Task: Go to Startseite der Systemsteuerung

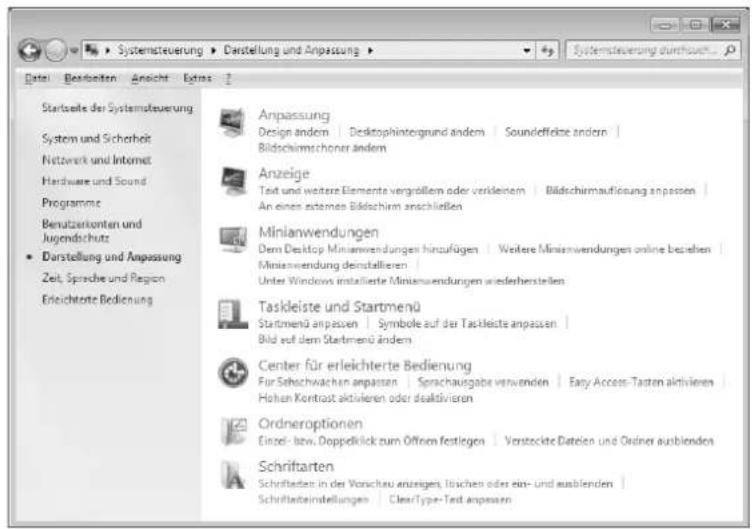Action: pyautogui.click(x=117, y=108)
